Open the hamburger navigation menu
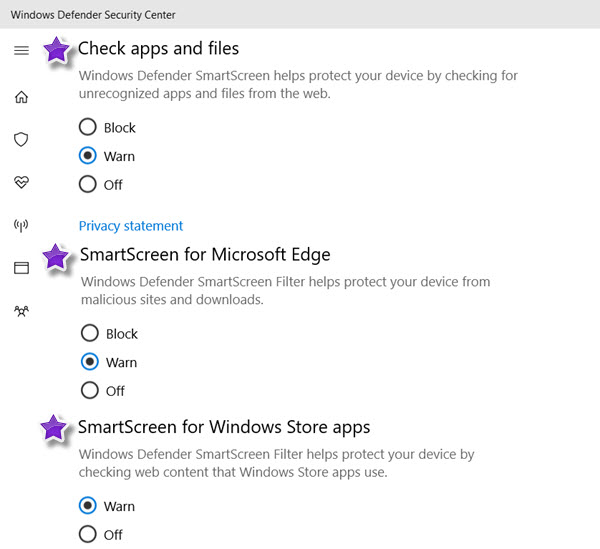600x549 pixels. [x=21, y=51]
